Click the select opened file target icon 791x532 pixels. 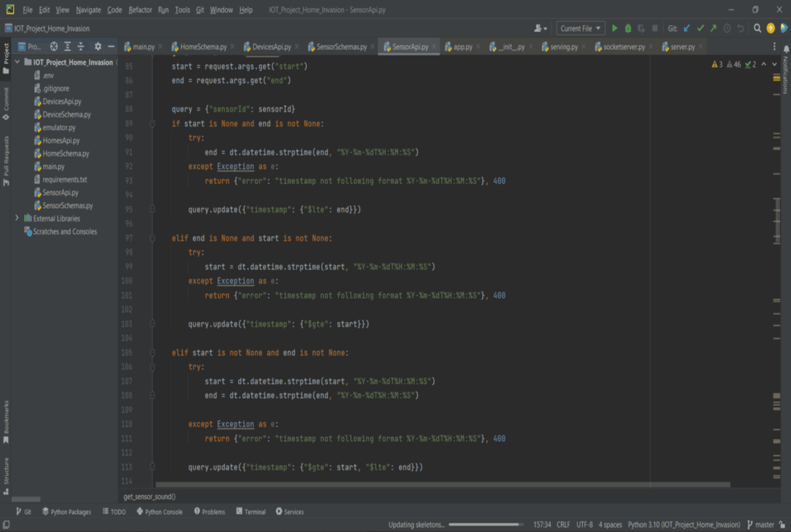pyautogui.click(x=54, y=47)
